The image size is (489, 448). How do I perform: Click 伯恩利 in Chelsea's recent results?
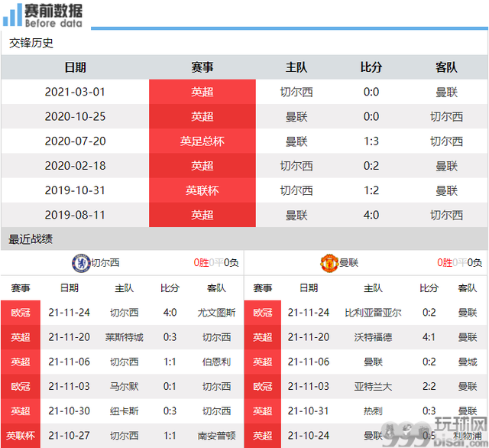(216, 362)
